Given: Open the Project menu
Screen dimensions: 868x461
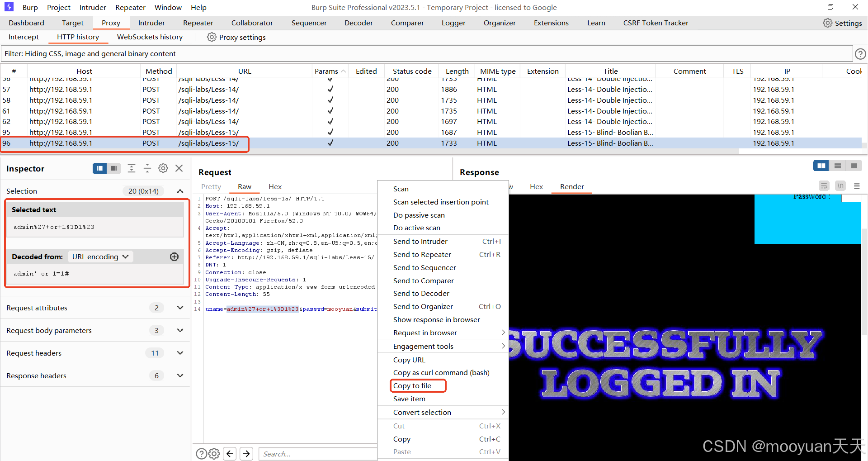Looking at the screenshot, I should pos(59,7).
